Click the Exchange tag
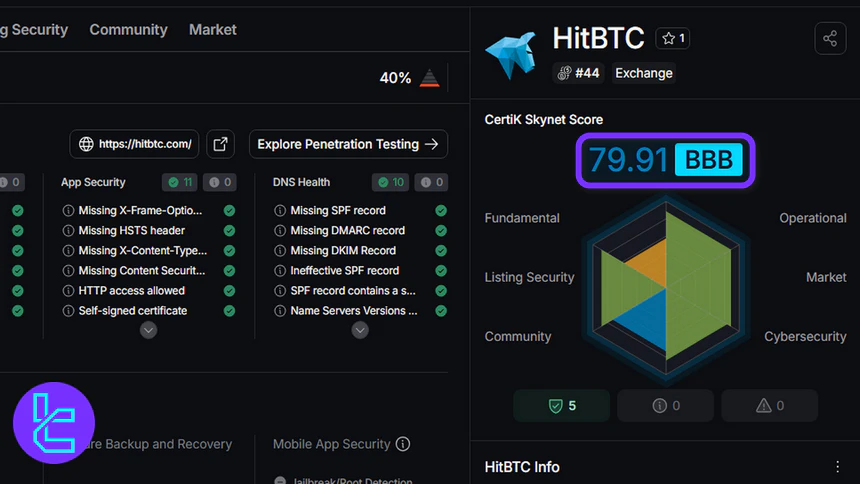Screen dimensions: 860x484 (x=644, y=73)
